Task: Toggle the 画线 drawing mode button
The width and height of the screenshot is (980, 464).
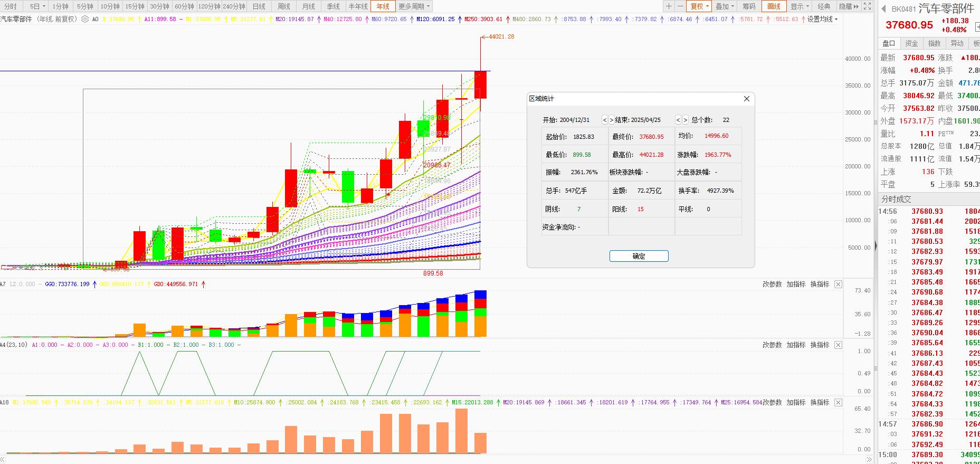Action: point(774,6)
